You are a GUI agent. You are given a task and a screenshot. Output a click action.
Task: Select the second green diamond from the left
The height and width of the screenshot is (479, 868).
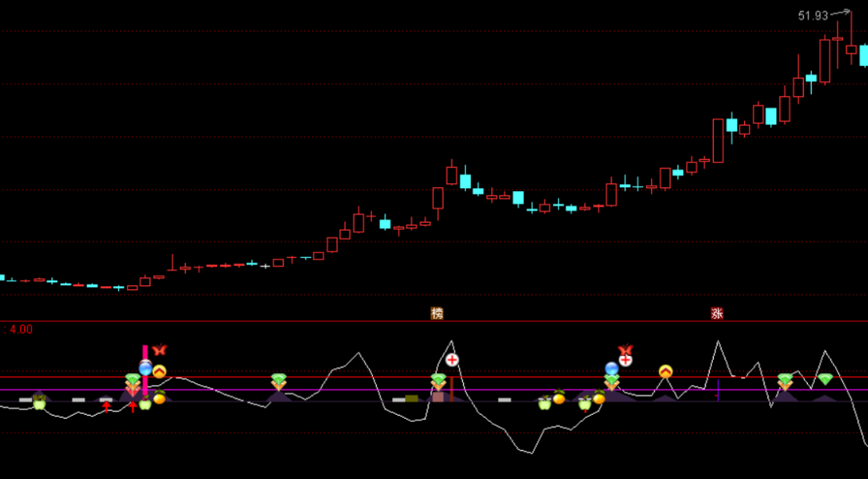tap(278, 380)
